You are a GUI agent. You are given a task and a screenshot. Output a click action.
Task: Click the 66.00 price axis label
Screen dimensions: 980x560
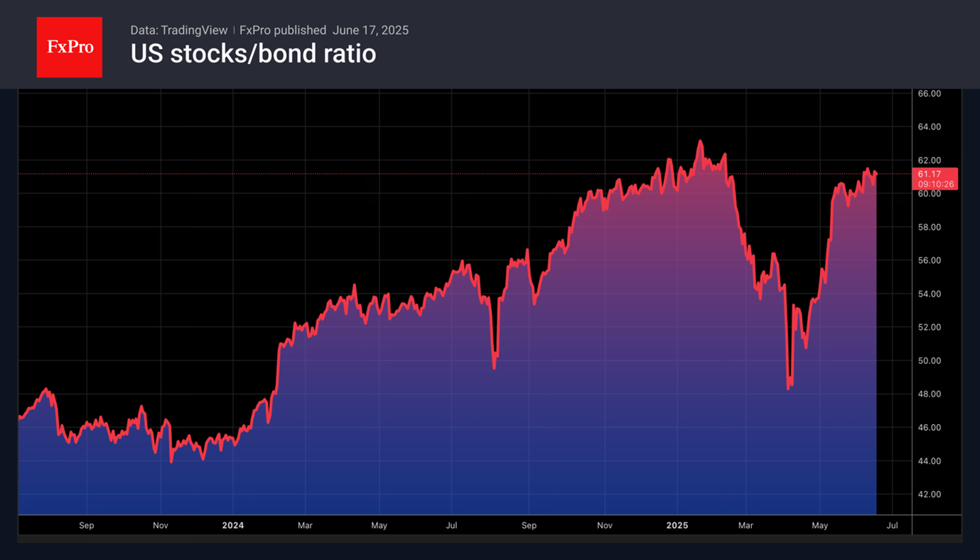(x=930, y=93)
